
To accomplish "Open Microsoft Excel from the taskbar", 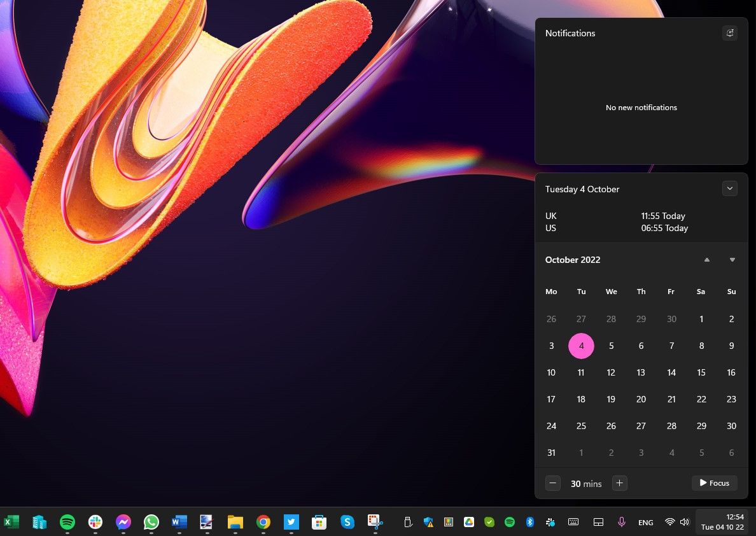I will click(13, 521).
